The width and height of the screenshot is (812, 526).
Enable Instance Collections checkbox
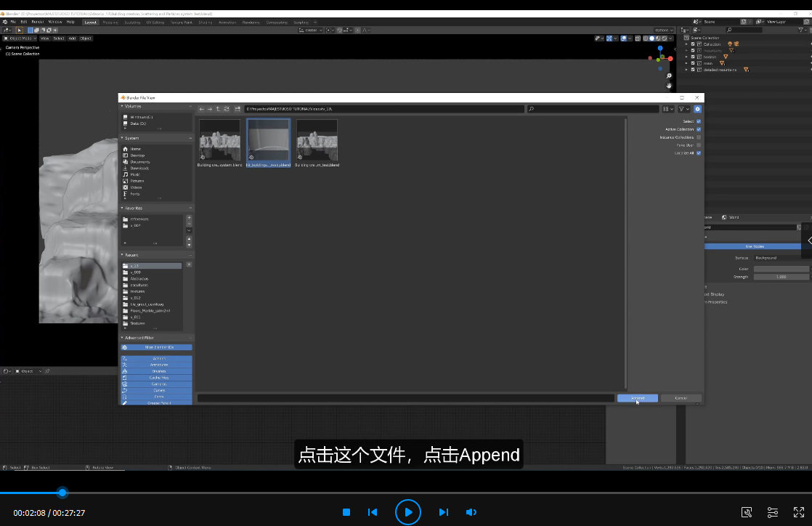[699, 137]
